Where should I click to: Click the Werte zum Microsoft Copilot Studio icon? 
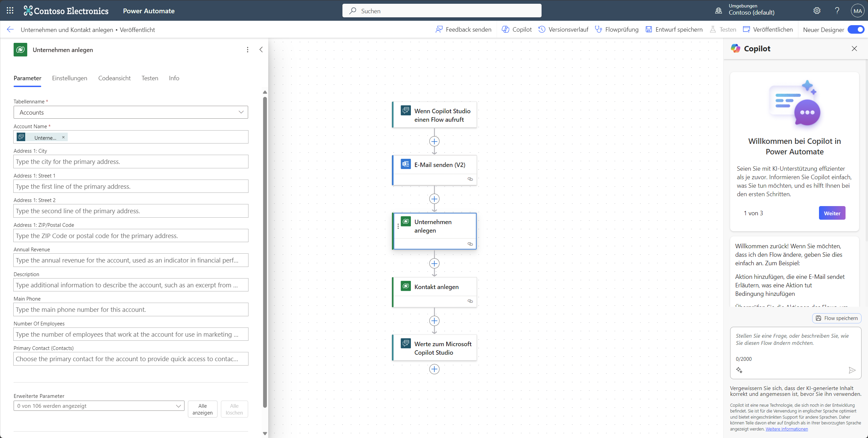click(x=405, y=343)
